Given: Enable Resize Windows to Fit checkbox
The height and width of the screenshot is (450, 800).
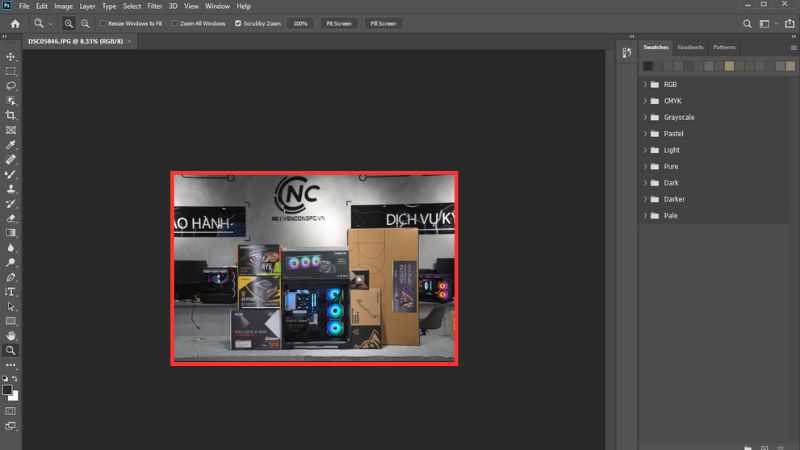Looking at the screenshot, I should click(x=103, y=23).
